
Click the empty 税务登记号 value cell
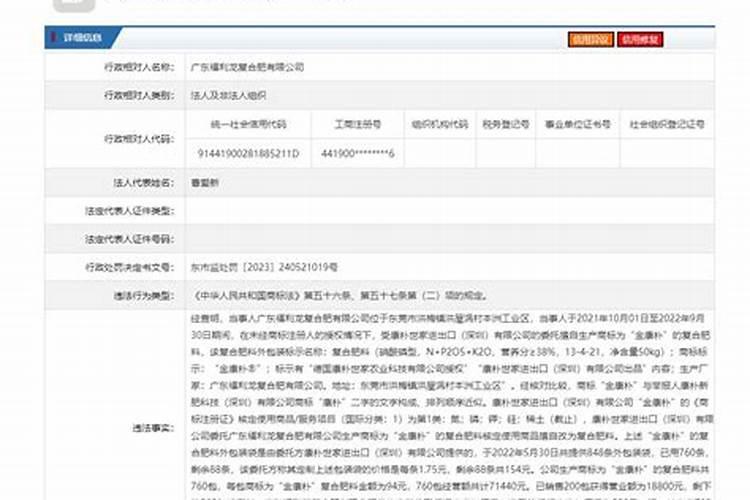[x=506, y=154]
